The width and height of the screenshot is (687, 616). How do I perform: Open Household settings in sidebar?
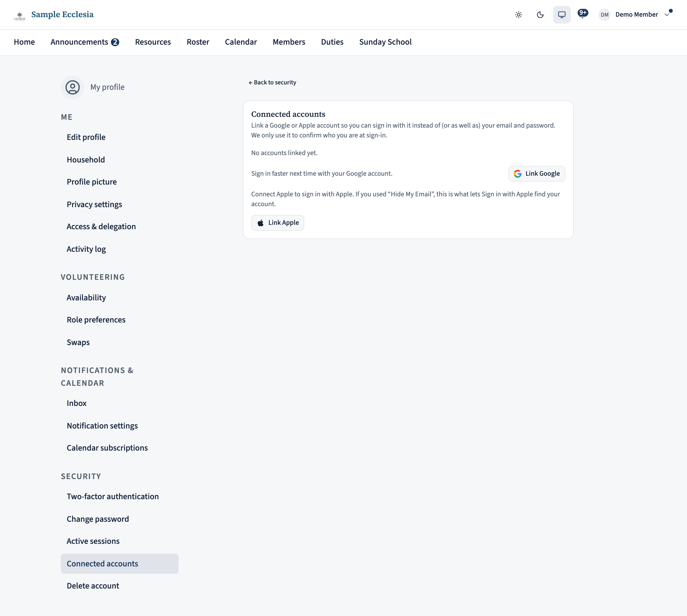point(119,160)
